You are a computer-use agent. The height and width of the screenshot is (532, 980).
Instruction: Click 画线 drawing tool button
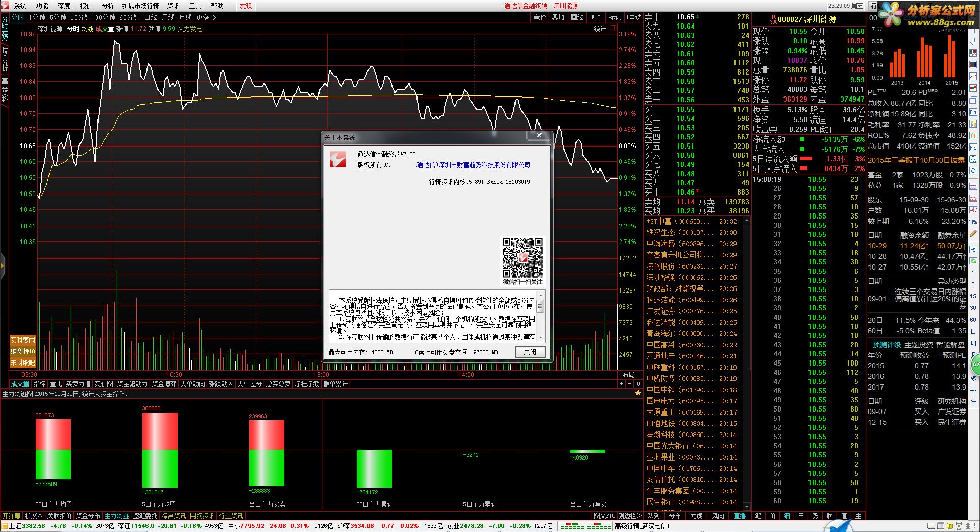pos(577,17)
